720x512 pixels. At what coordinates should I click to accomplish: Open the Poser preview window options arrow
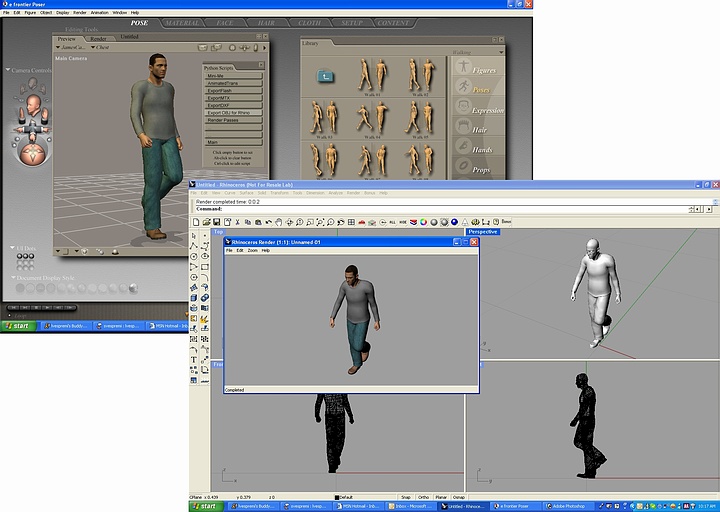tap(264, 47)
